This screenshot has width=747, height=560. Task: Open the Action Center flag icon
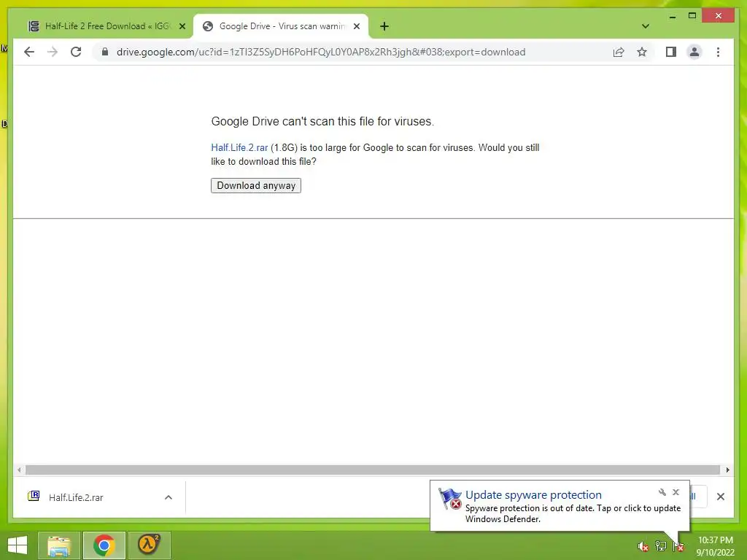(x=678, y=546)
